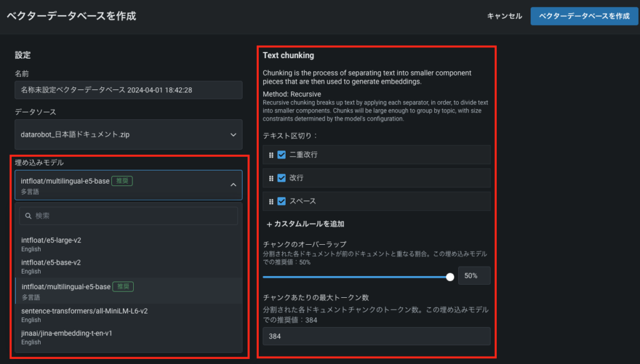Click the 推奨 badge in the dropdown list
The width and height of the screenshot is (640, 364).
tap(123, 287)
